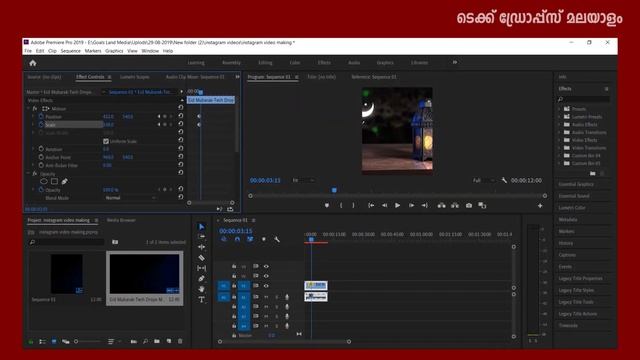
Task: Reset the Position parameter
Action: click(x=180, y=116)
